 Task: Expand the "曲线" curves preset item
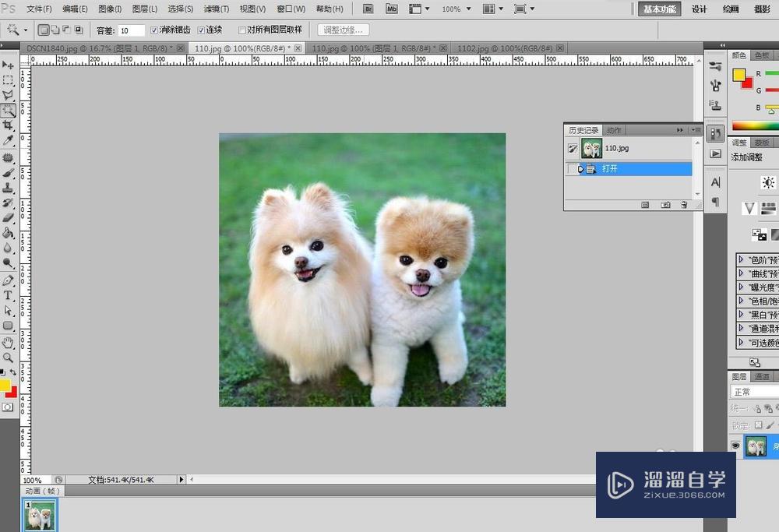pos(741,273)
